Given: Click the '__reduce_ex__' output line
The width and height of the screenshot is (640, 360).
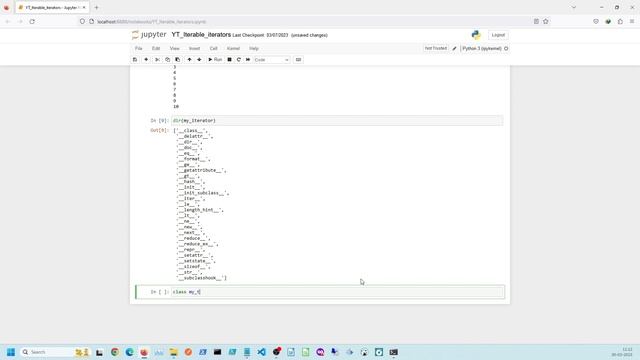Looking at the screenshot, I should click(197, 244).
